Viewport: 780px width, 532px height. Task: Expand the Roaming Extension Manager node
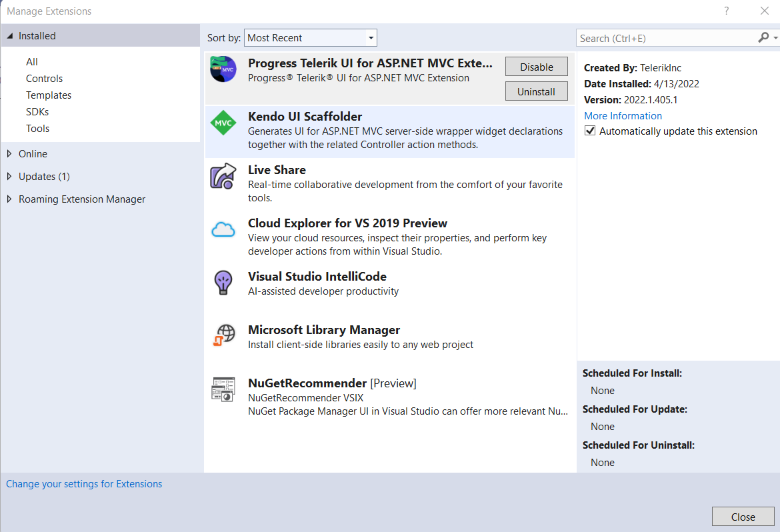click(x=9, y=199)
